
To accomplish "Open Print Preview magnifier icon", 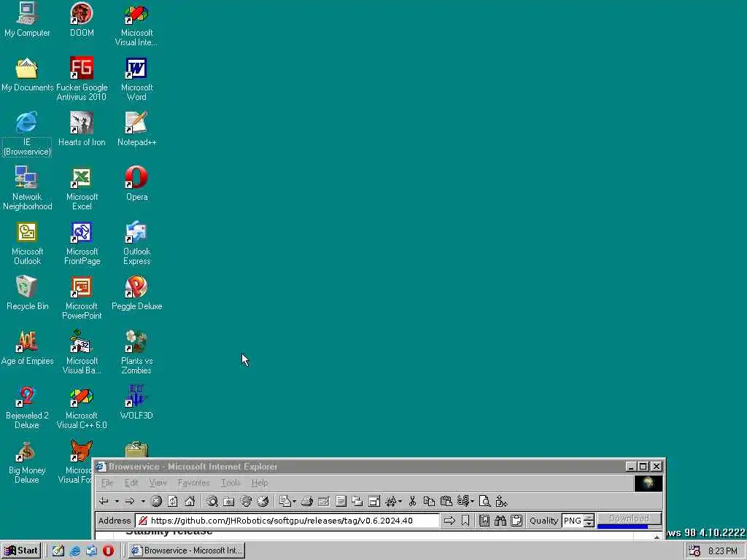I will point(484,501).
